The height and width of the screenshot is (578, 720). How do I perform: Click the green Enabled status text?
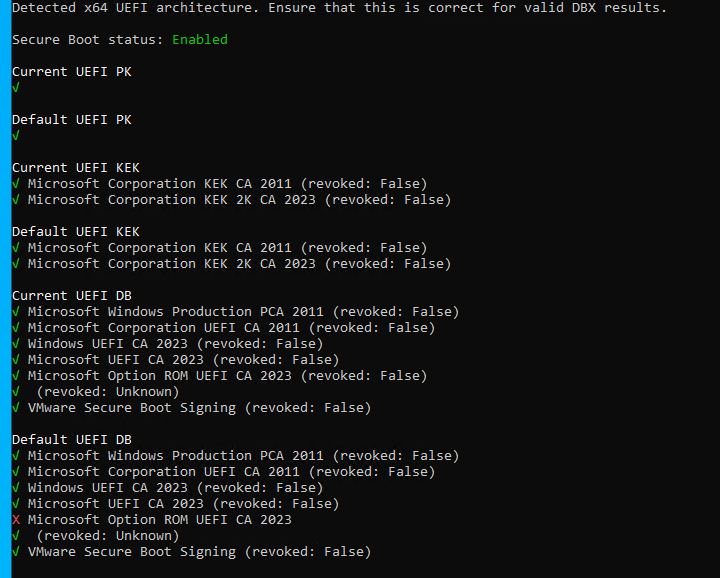tap(200, 40)
